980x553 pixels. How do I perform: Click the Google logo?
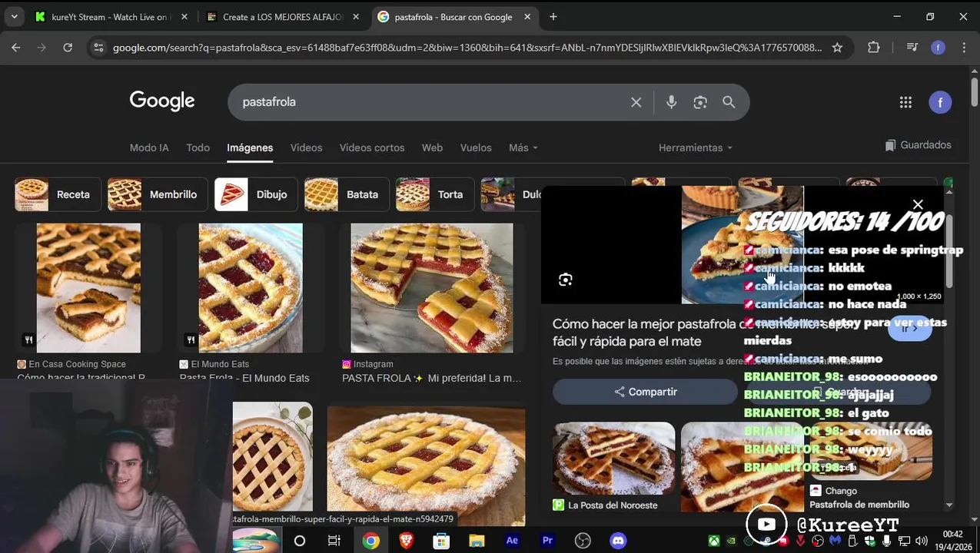[x=162, y=101]
